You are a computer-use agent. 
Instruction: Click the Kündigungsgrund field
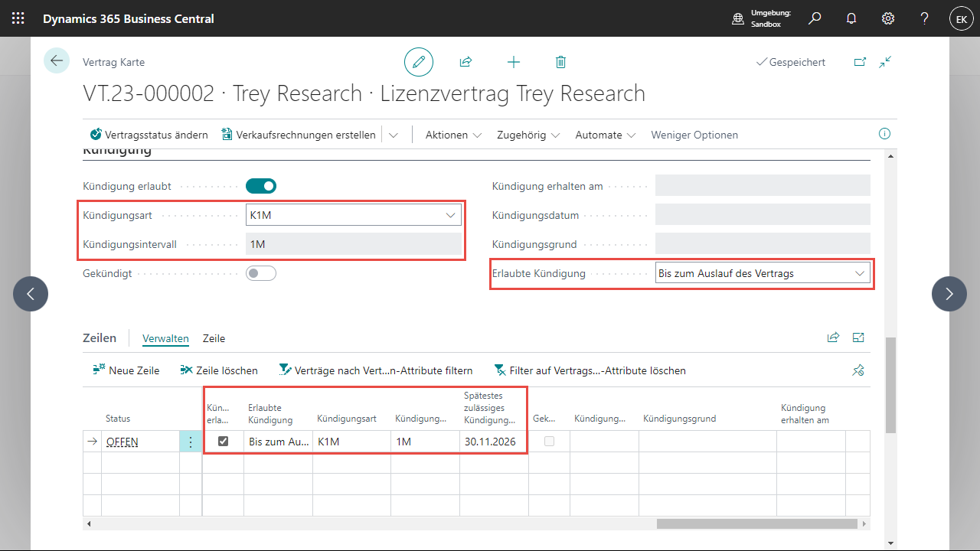click(x=763, y=244)
